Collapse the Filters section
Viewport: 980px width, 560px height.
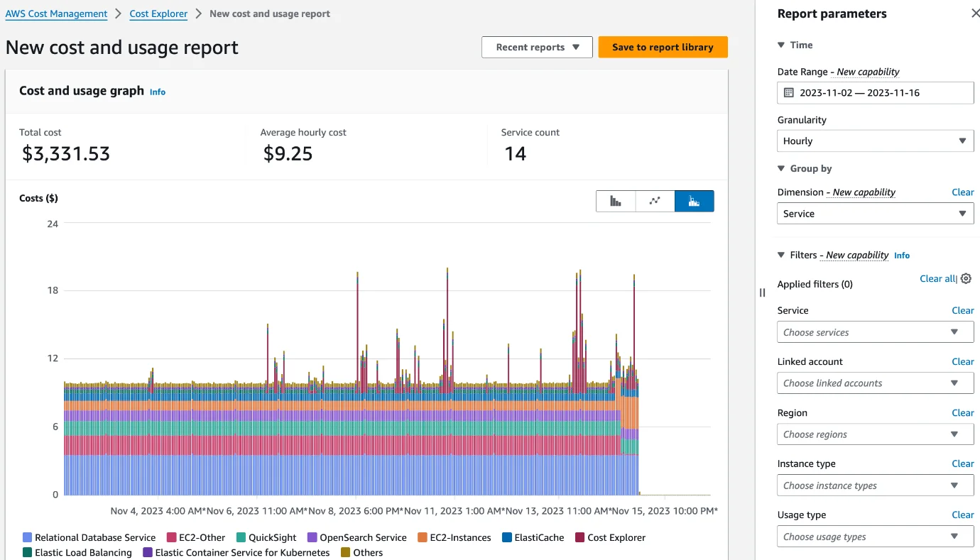click(x=782, y=255)
